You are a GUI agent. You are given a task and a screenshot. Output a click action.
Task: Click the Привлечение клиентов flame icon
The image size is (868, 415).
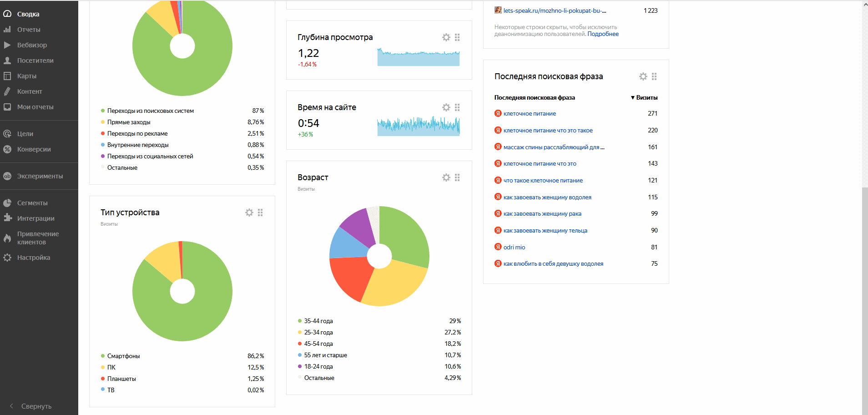[x=7, y=238]
